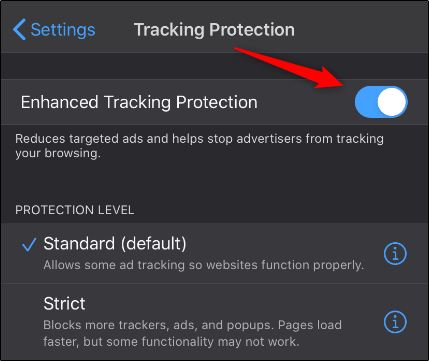Click 'your browsing.' description line

tap(58, 154)
